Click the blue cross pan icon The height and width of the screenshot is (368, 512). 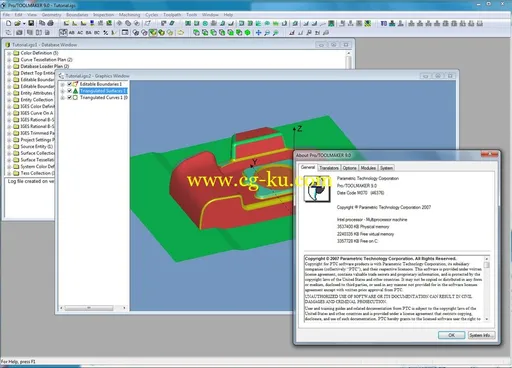click(258, 33)
